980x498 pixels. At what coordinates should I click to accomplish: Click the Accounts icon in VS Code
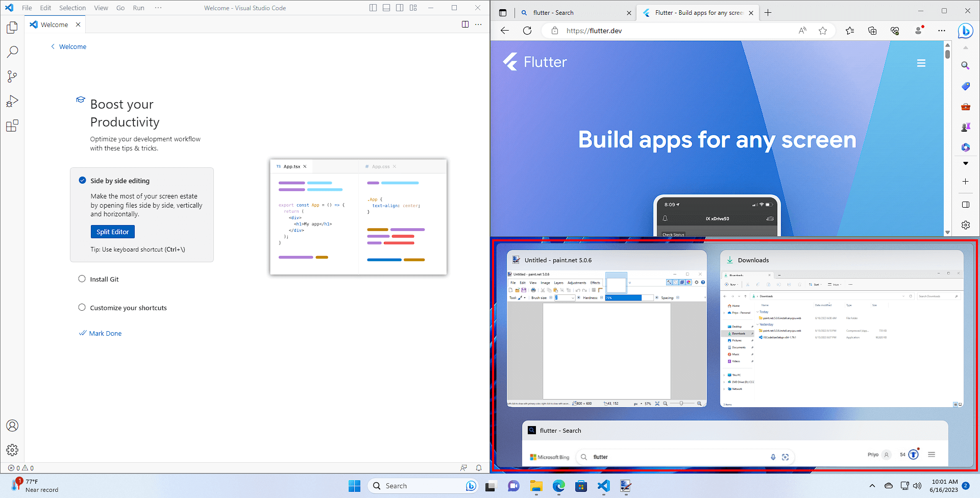pyautogui.click(x=12, y=426)
